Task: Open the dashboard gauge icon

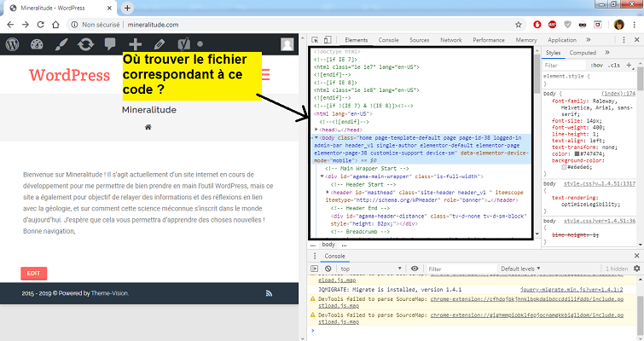Action: click(37, 44)
